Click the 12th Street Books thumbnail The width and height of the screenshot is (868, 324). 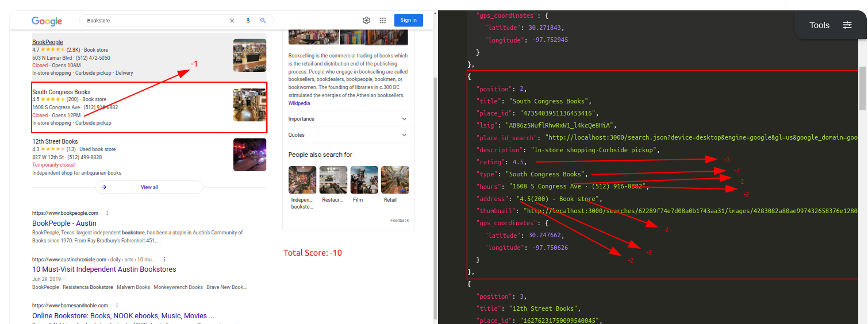[x=249, y=155]
